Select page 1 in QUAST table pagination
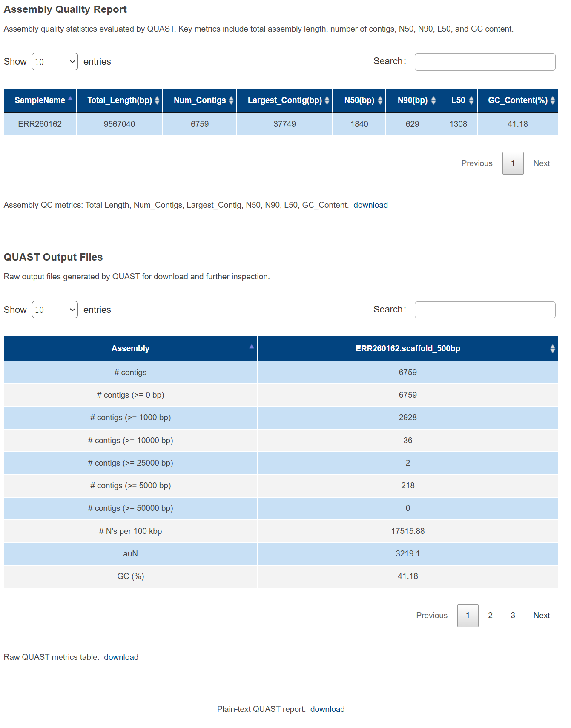 pyautogui.click(x=468, y=616)
